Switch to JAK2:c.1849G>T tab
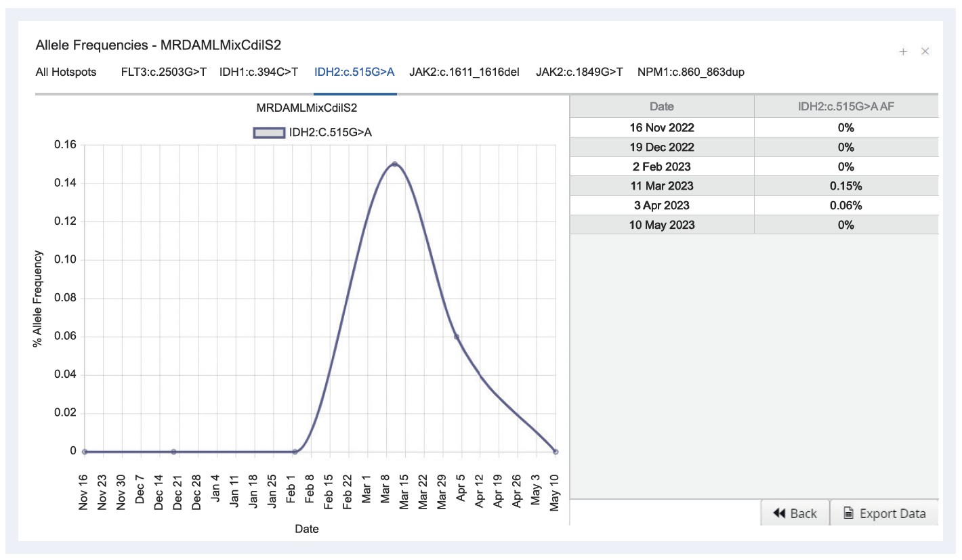The image size is (962, 560). tap(579, 72)
